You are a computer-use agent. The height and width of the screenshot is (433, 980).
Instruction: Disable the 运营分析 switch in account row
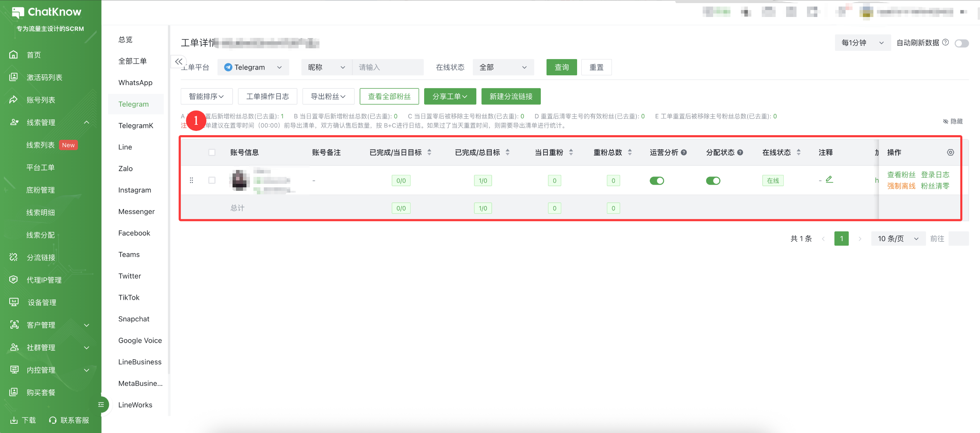(657, 180)
